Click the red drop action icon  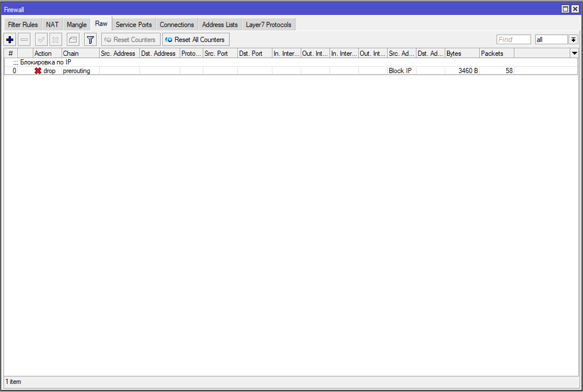[37, 71]
